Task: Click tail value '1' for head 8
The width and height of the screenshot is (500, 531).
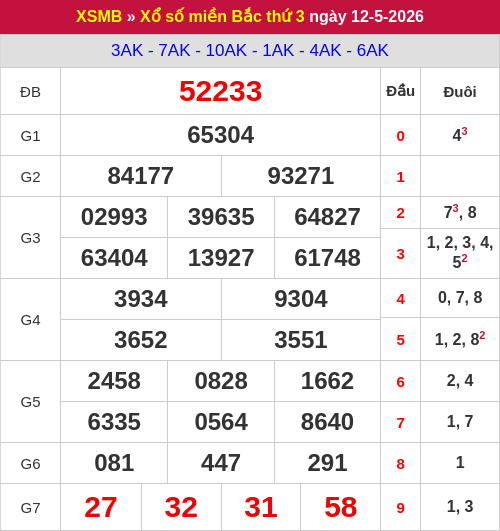Action: click(460, 463)
